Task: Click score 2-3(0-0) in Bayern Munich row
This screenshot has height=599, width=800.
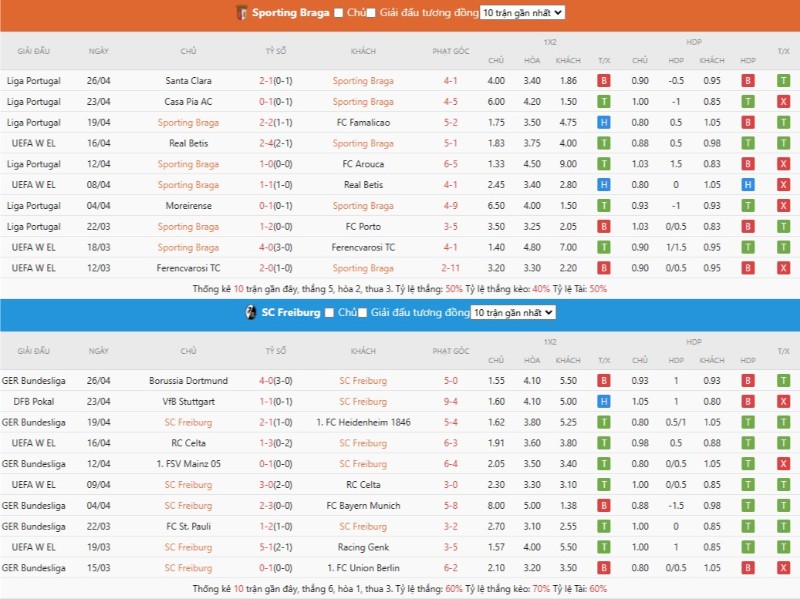Action: (276, 506)
